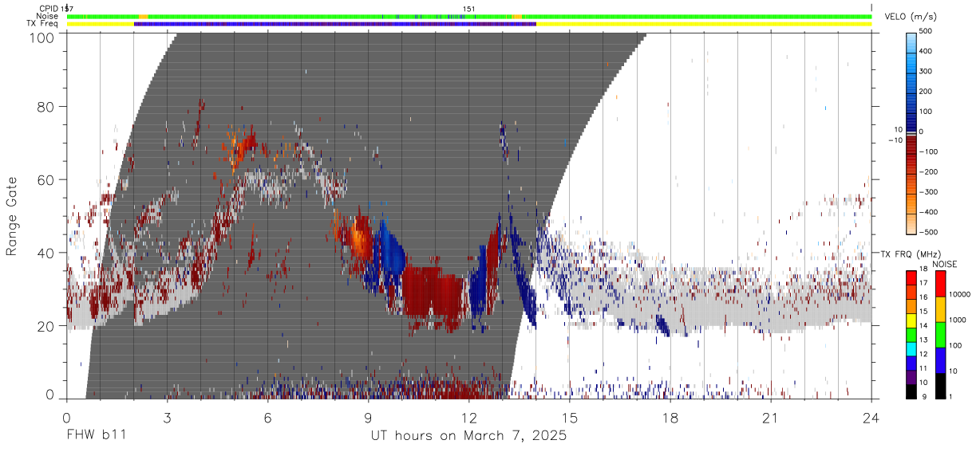The image size is (980, 452).
Task: Click velocity colorbar label '400'
Action: coord(926,51)
